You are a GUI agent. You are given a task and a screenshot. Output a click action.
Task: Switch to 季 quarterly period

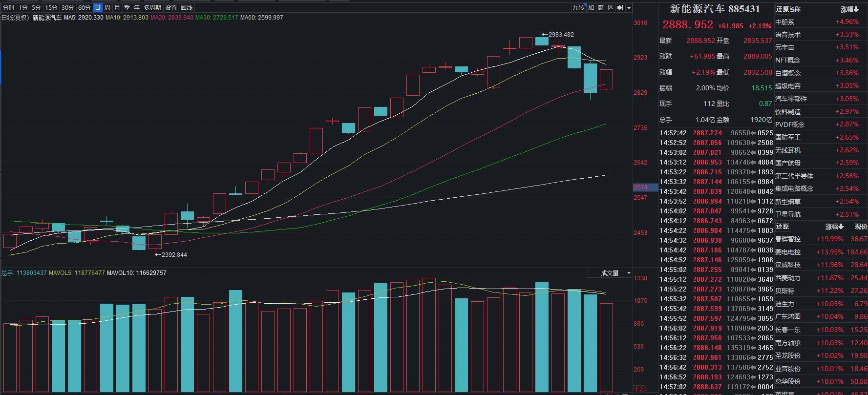click(x=127, y=8)
